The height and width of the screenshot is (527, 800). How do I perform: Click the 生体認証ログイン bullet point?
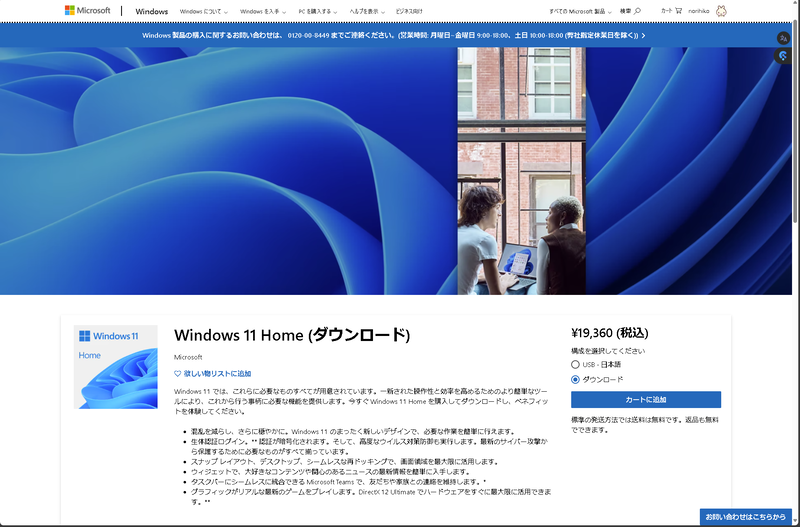point(369,446)
